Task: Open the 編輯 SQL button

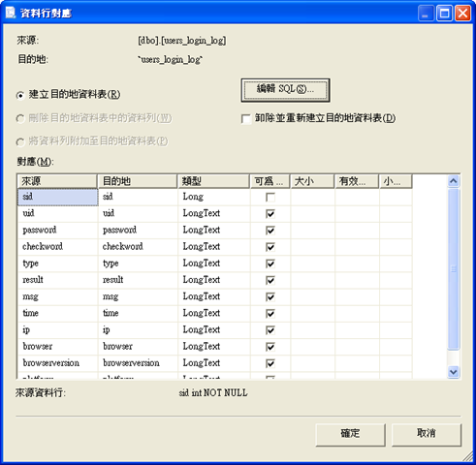Action: (285, 90)
